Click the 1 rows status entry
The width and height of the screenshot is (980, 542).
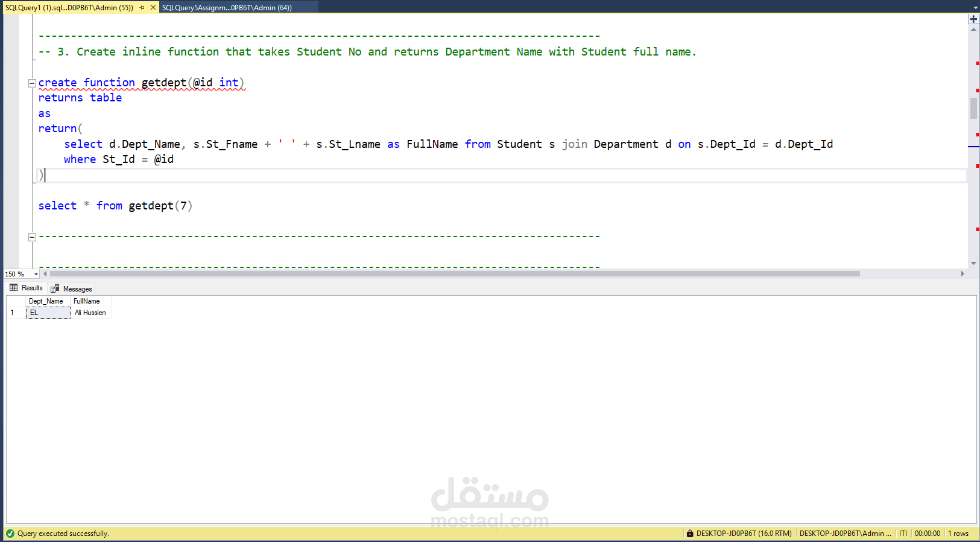click(958, 534)
